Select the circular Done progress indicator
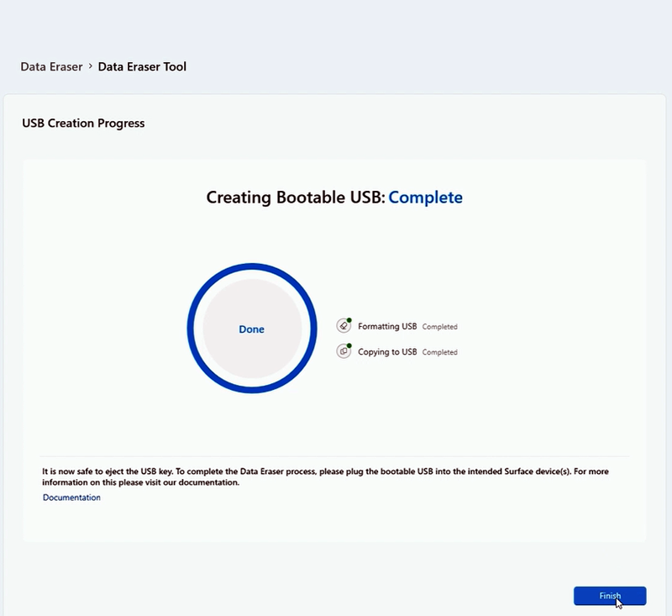The height and width of the screenshot is (616, 672). 250,329
